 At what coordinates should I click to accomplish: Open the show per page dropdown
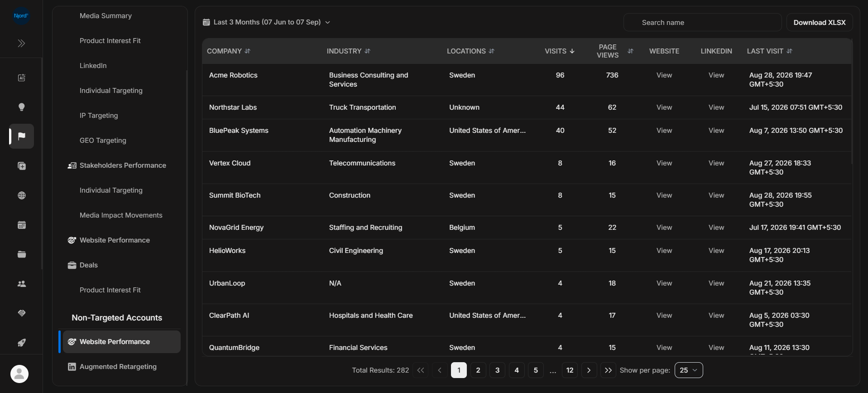(689, 370)
